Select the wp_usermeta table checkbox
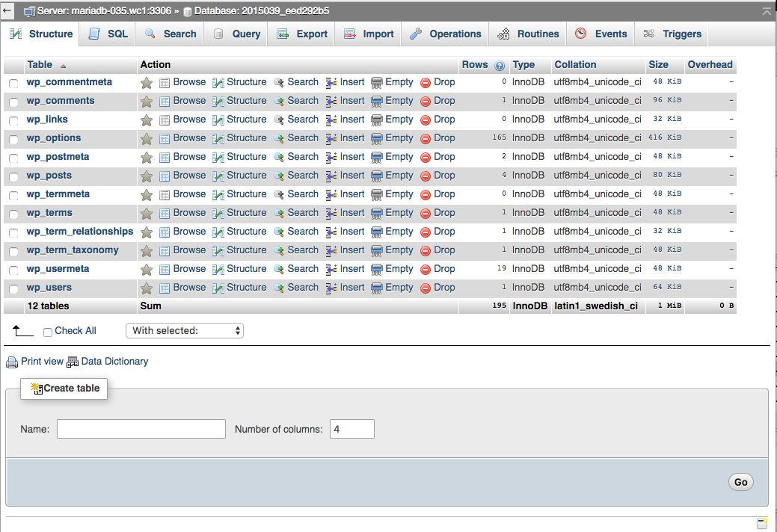The width and height of the screenshot is (777, 532). [x=14, y=270]
